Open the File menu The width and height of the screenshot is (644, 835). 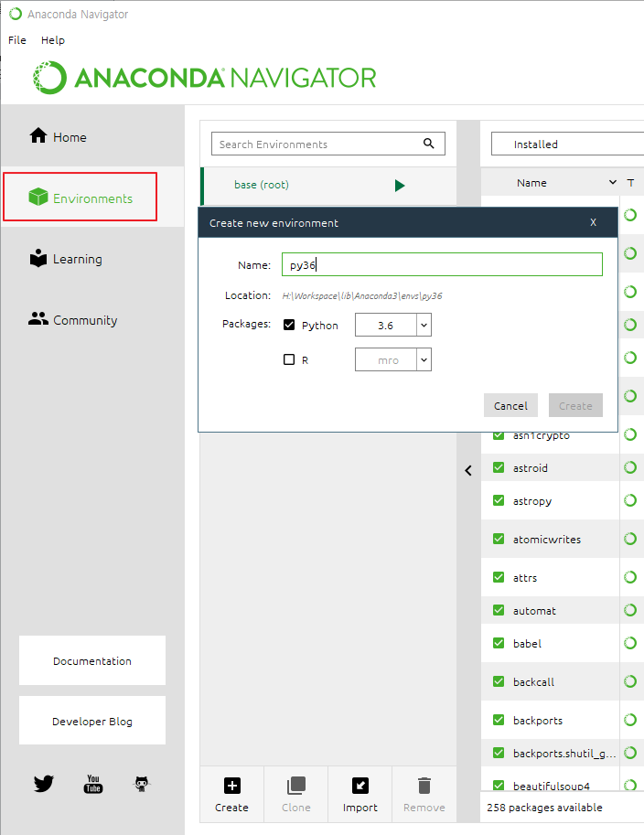[17, 40]
